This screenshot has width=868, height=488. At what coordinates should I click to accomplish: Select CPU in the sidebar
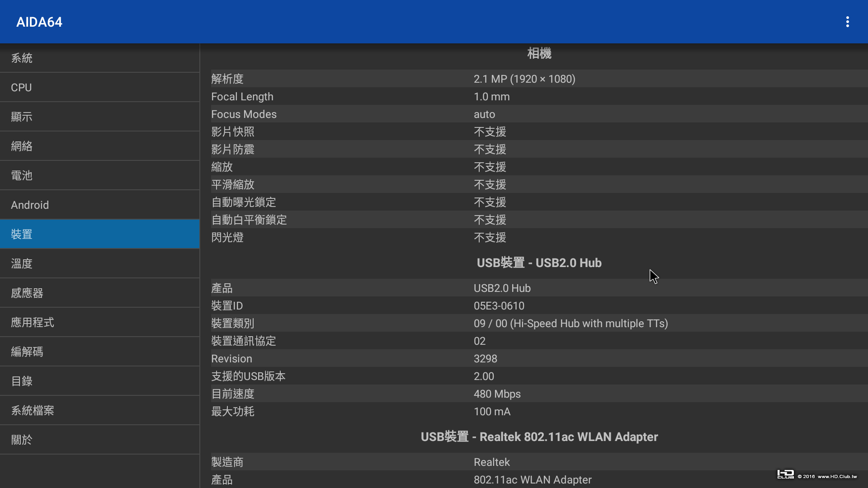click(x=99, y=87)
